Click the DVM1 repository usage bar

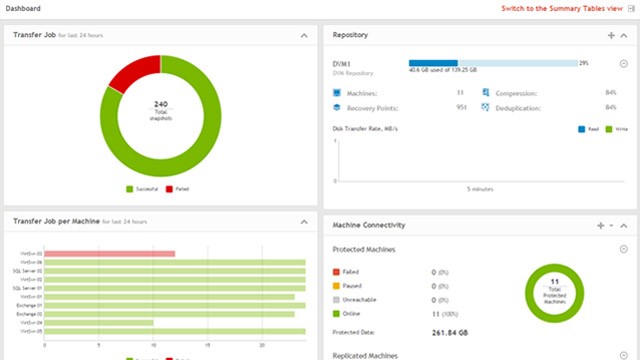493,63
